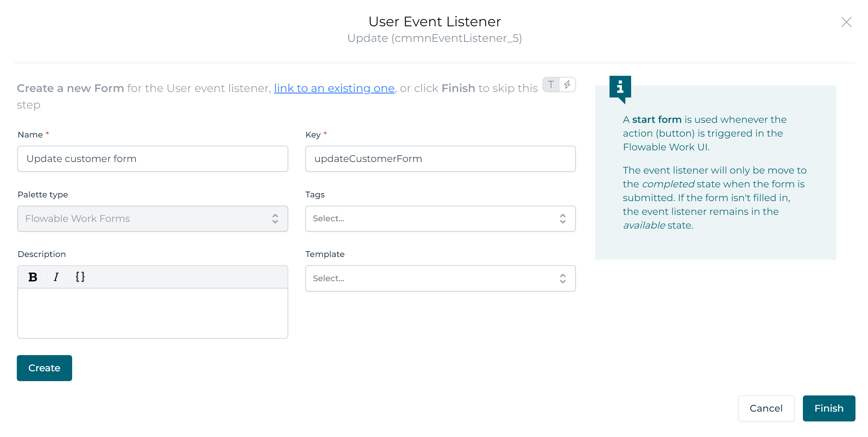The width and height of the screenshot is (868, 437).
Task: Apply bold formatting in the Description editor
Action: [x=32, y=277]
